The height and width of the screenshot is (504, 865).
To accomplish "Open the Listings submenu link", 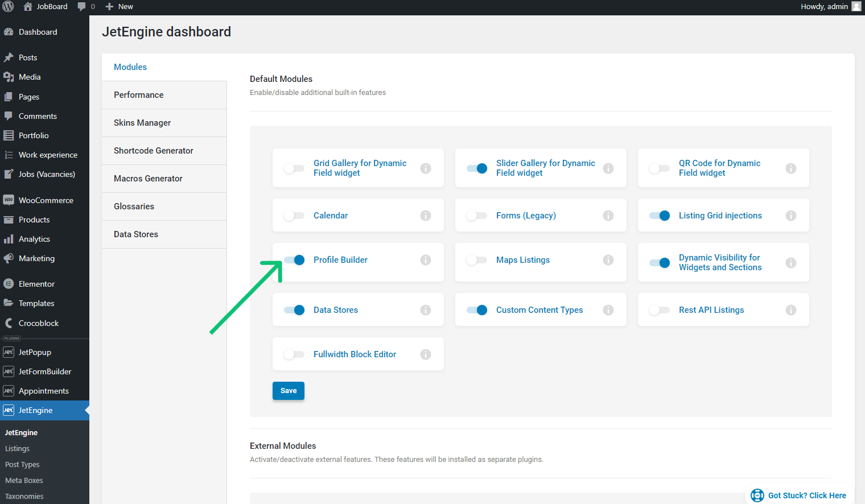I will (x=17, y=449).
